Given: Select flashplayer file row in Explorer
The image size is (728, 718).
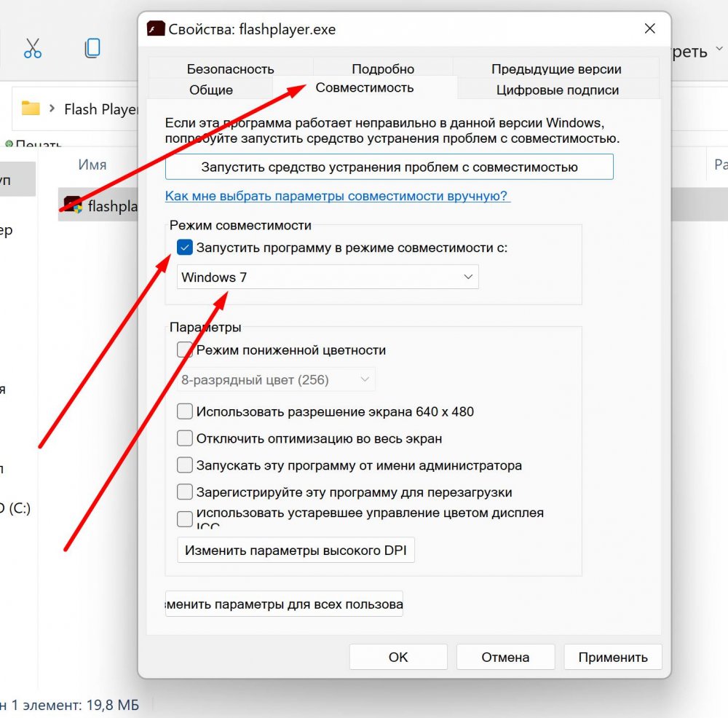Looking at the screenshot, I should 98,205.
